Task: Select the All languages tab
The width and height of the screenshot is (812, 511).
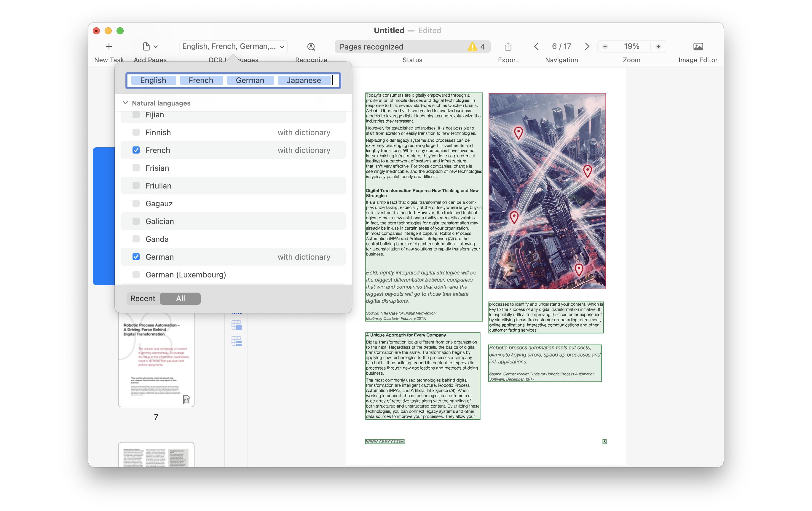Action: point(181,298)
